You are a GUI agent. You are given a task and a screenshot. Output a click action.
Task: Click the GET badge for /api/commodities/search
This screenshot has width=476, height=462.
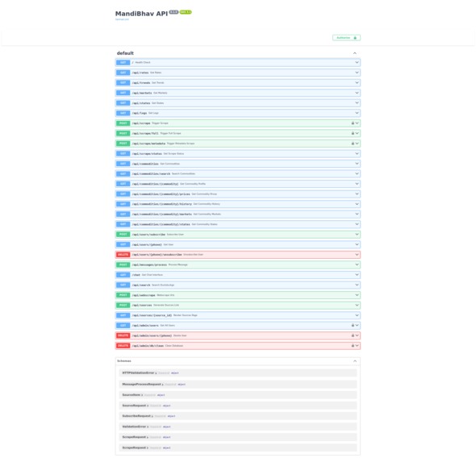pos(123,174)
